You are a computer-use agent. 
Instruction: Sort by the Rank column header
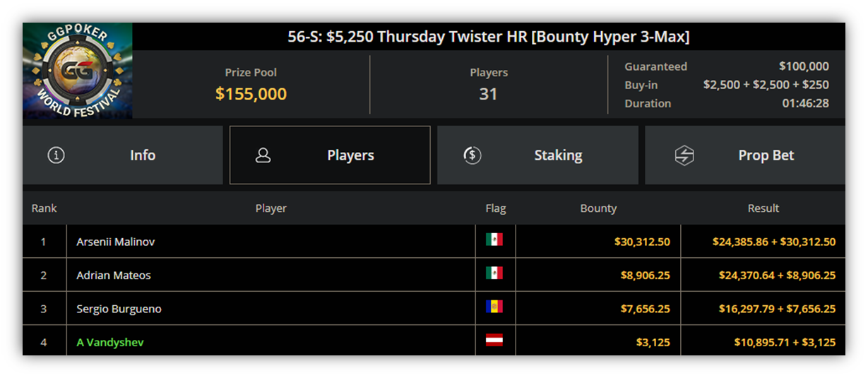[x=44, y=208]
